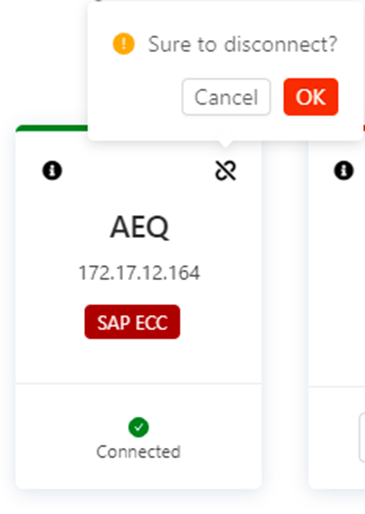Image resolution: width=365 pixels, height=514 pixels.
Task: Click the divider line above Connected status
Action: click(x=139, y=383)
